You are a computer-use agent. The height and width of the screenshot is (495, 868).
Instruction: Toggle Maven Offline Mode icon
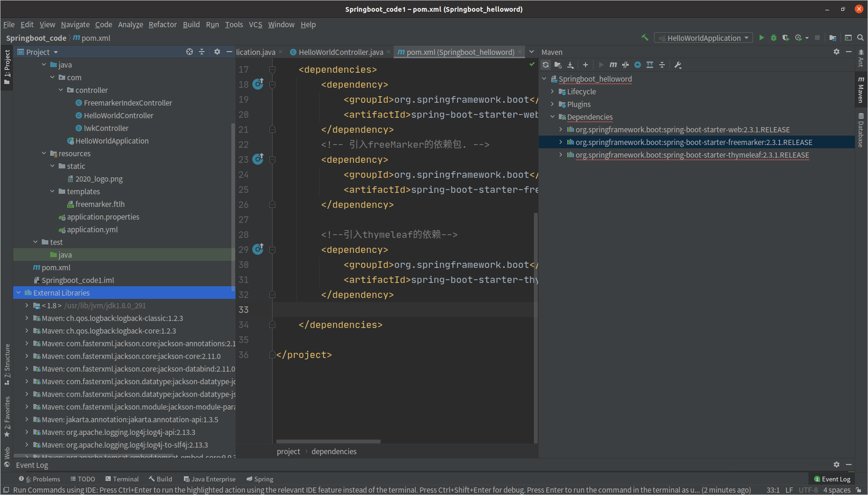625,65
